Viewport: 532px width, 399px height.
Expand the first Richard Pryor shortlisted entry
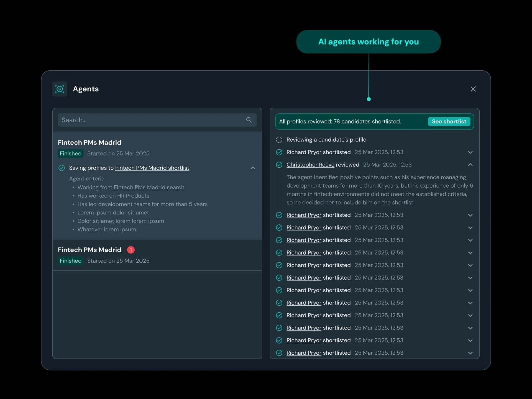470,152
